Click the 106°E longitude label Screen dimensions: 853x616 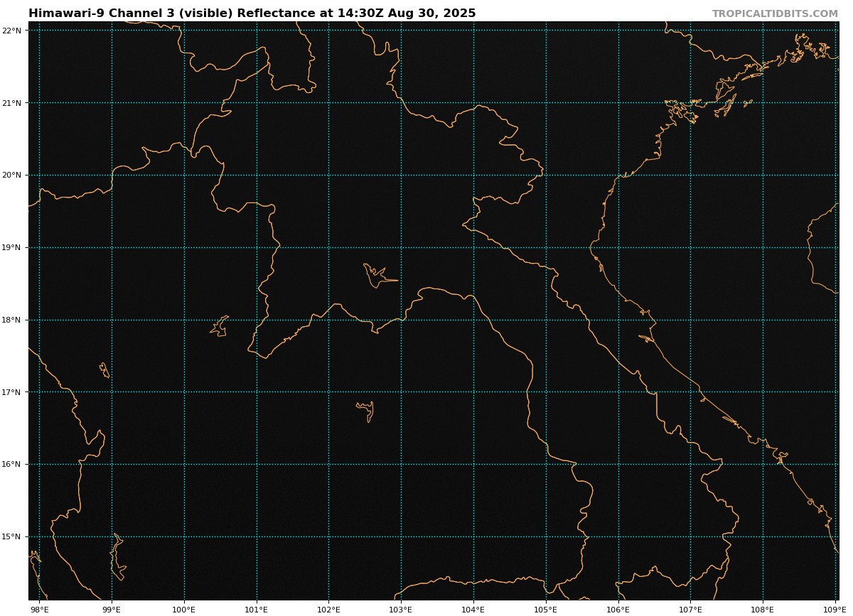click(618, 610)
